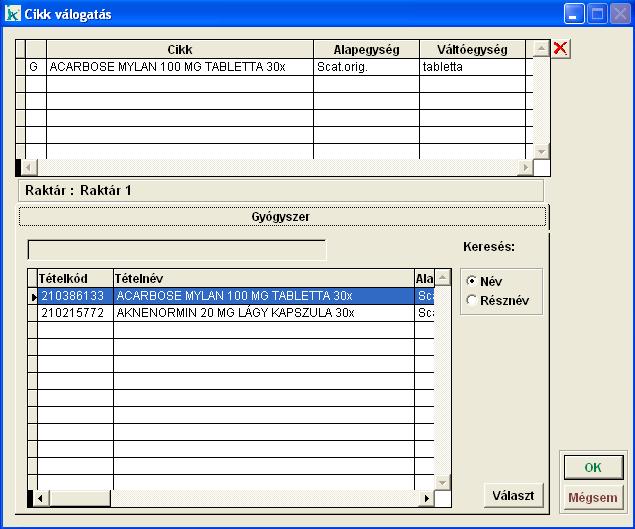Open the Gyógyszer category bar
635x529 pixels.
[x=282, y=216]
